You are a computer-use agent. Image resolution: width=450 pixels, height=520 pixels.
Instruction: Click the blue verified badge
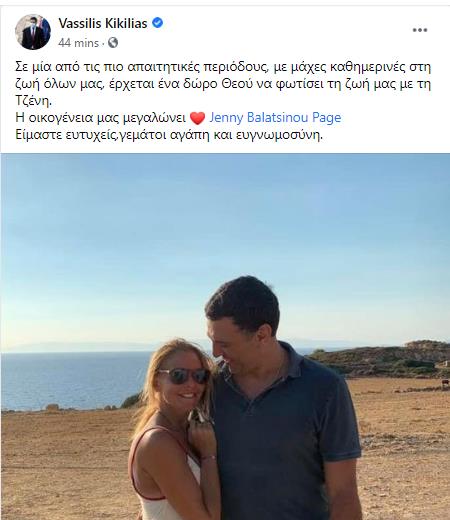(158, 23)
